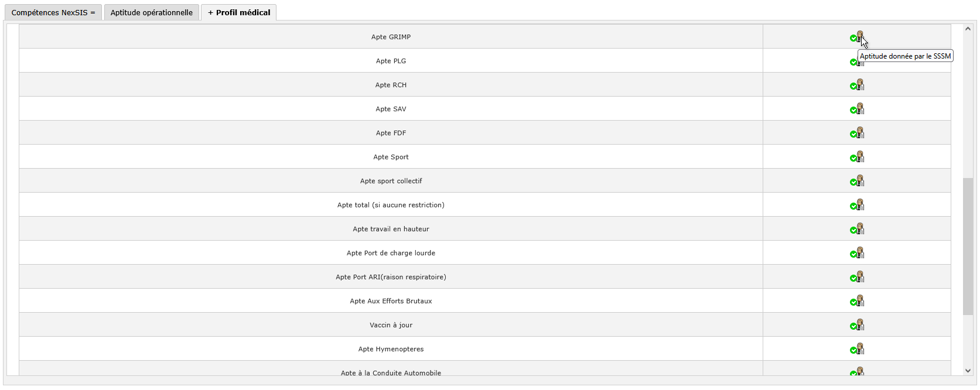Viewport: 980px width, 390px height.
Task: Click the aptitude icon in Apte SAV row
Action: pos(857,109)
